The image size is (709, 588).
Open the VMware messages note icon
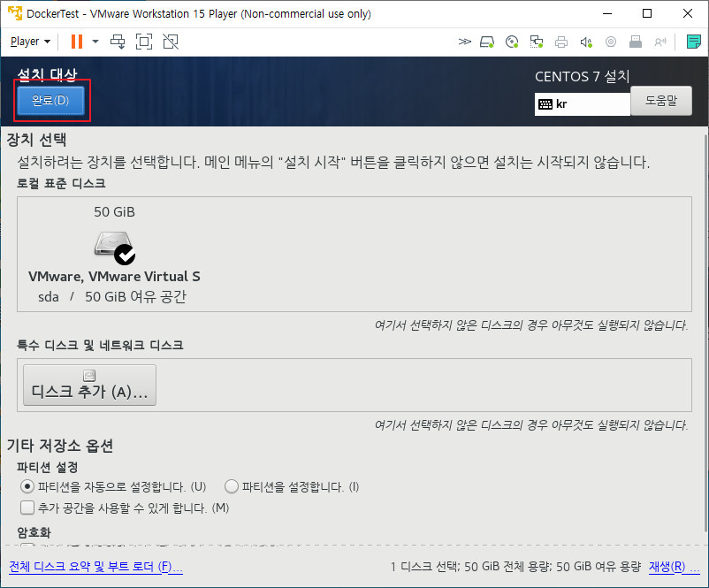click(694, 42)
